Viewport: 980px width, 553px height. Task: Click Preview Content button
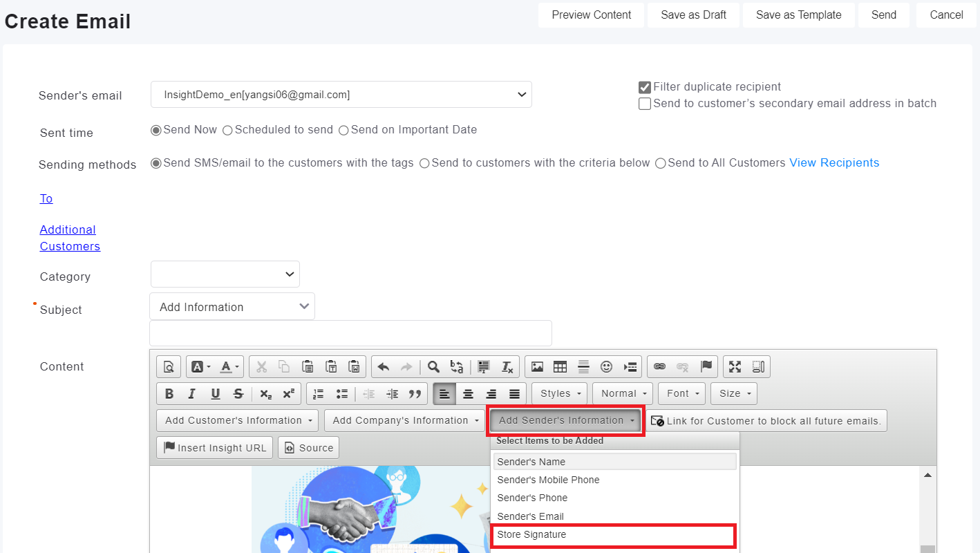pyautogui.click(x=592, y=15)
